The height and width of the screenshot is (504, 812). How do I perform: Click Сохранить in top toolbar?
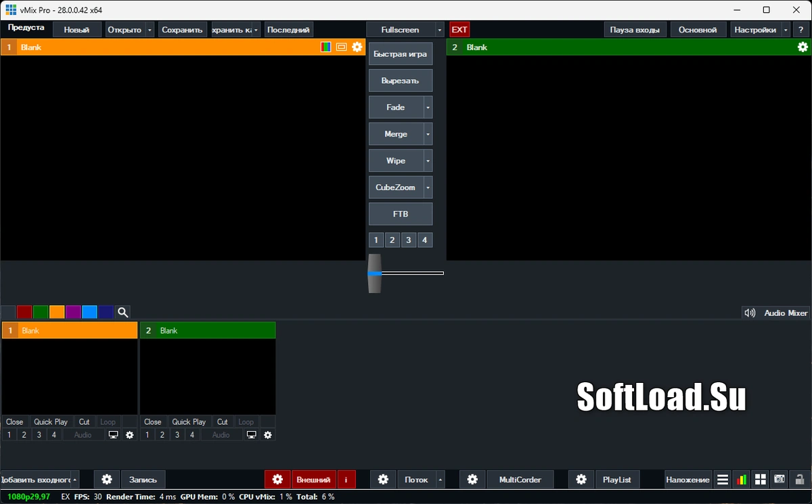tap(182, 30)
